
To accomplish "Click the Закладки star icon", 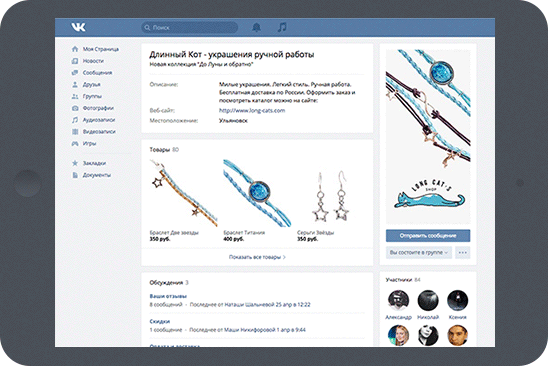I will coord(75,163).
